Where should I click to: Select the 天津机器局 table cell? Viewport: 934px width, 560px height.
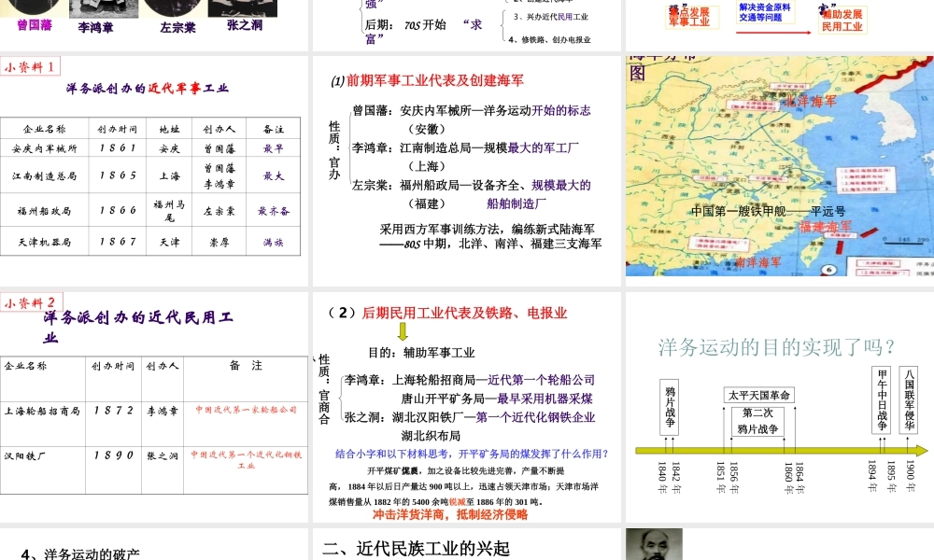(x=45, y=243)
